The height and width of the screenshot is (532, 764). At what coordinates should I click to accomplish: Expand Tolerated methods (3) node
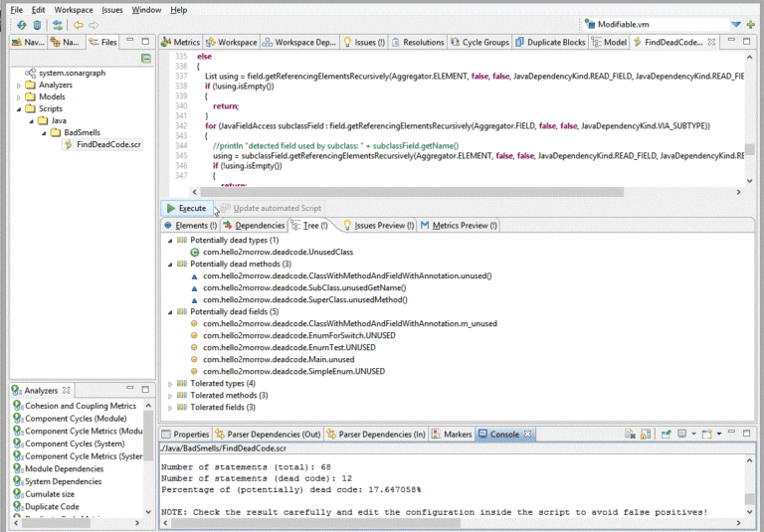[170, 396]
